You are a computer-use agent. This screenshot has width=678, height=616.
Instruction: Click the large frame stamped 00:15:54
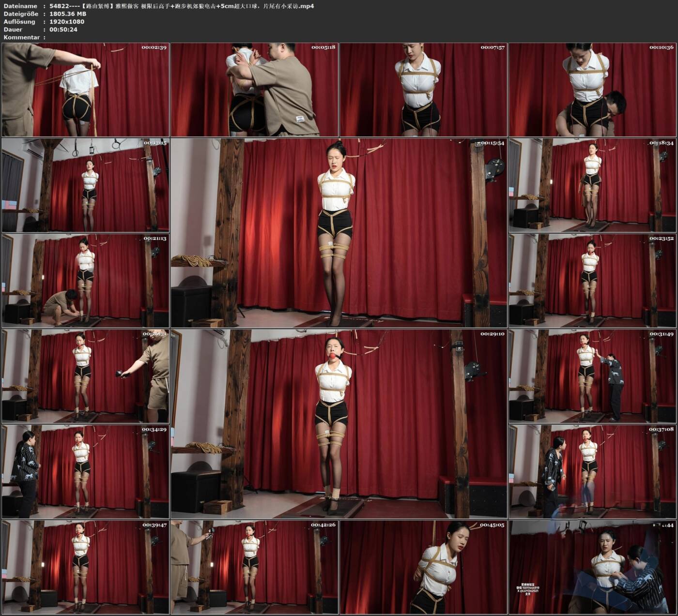click(x=339, y=233)
